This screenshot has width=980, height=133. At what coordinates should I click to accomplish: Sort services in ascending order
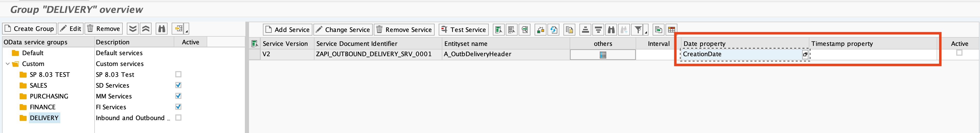[x=585, y=30]
